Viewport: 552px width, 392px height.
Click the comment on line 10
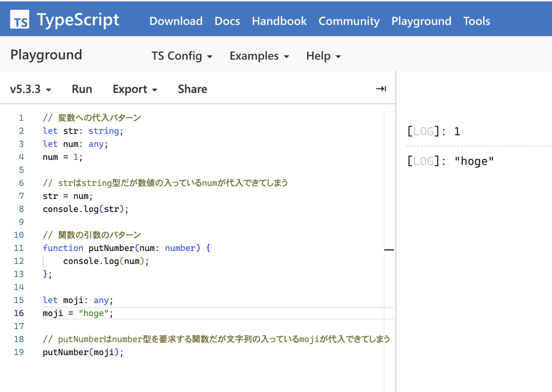92,235
